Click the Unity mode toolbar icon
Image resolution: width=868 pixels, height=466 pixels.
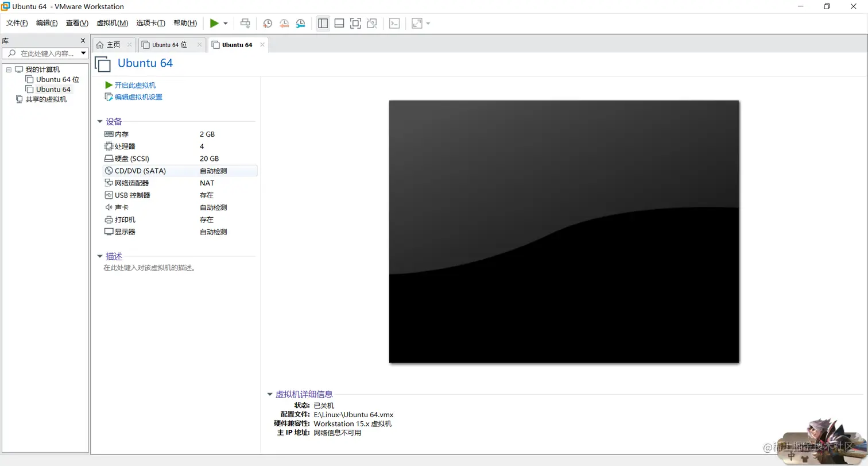coord(372,23)
